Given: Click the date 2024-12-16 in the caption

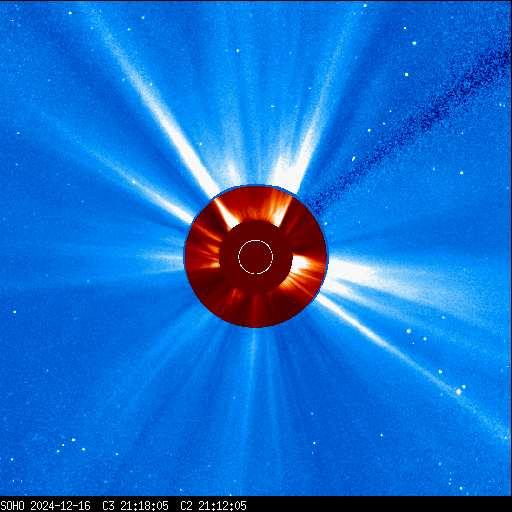Looking at the screenshot, I should pos(60,505).
